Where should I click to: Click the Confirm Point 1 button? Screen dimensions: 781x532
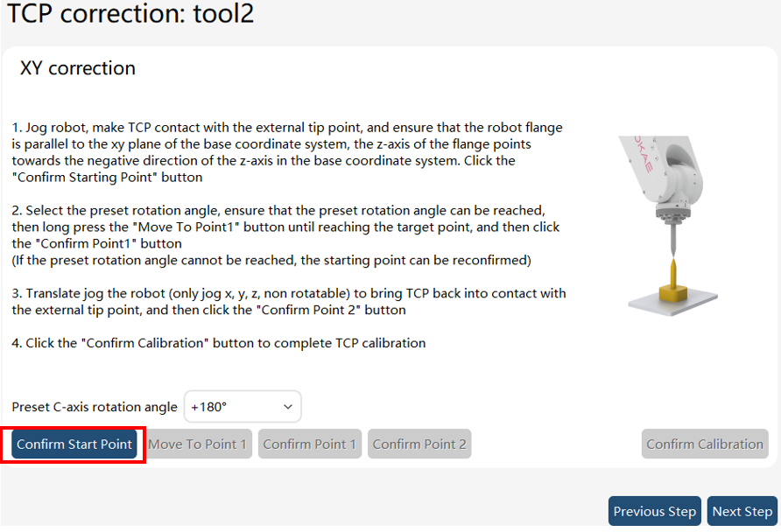click(310, 444)
